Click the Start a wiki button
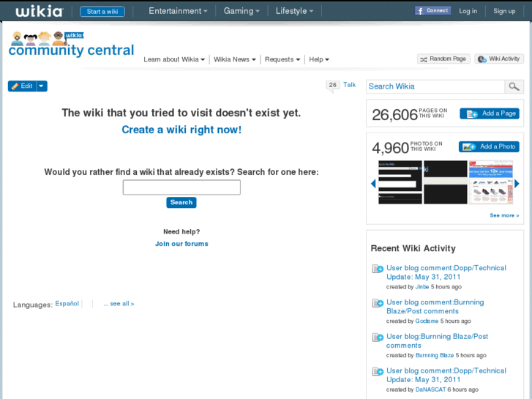 [x=102, y=12]
